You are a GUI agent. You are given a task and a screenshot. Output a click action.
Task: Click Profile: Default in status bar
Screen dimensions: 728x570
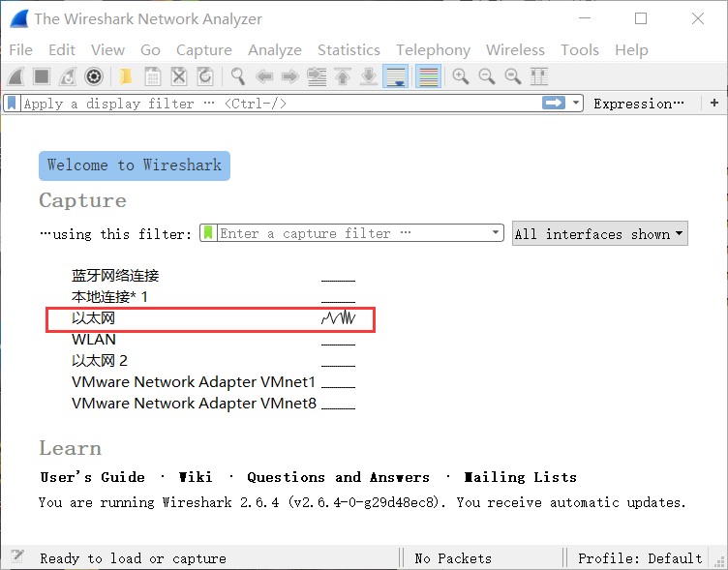coord(640,558)
